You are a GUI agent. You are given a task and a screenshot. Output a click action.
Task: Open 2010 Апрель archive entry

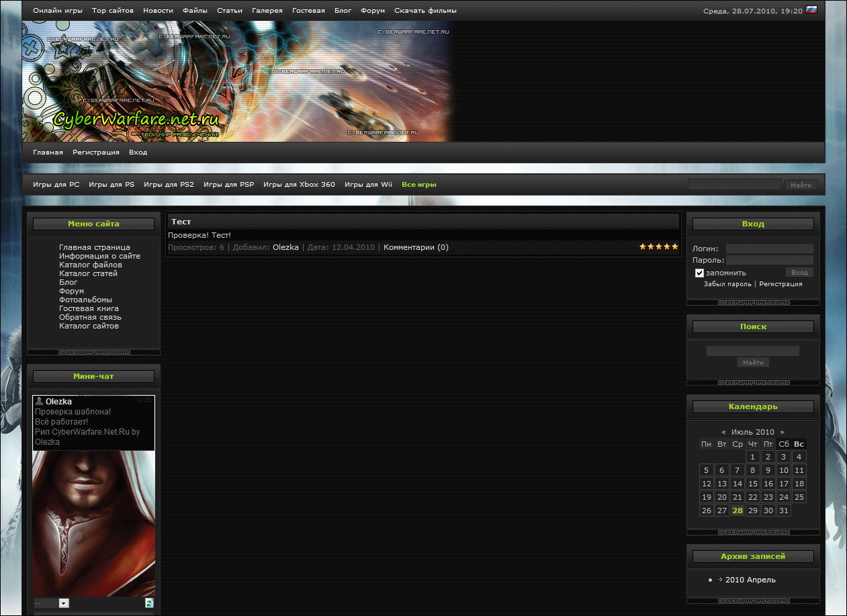click(750, 580)
